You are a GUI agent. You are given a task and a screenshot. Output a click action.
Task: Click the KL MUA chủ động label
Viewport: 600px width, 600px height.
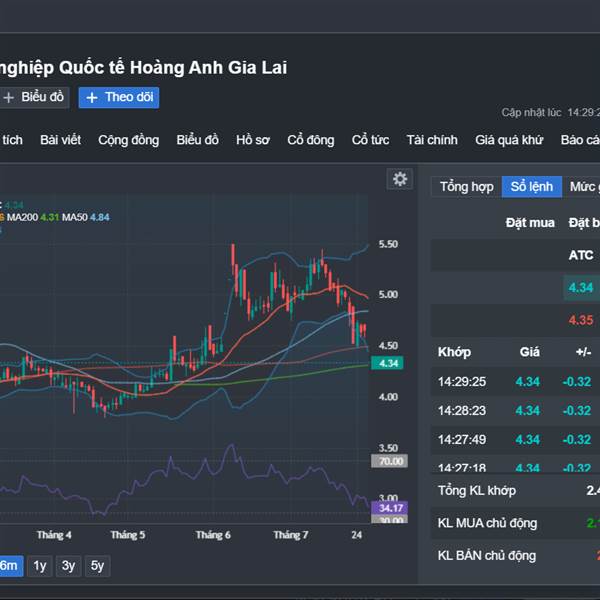coord(487,523)
